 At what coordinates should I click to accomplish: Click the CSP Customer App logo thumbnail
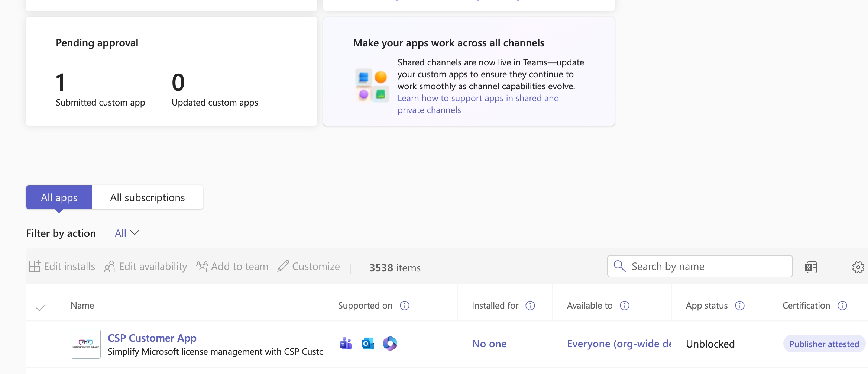pyautogui.click(x=86, y=344)
